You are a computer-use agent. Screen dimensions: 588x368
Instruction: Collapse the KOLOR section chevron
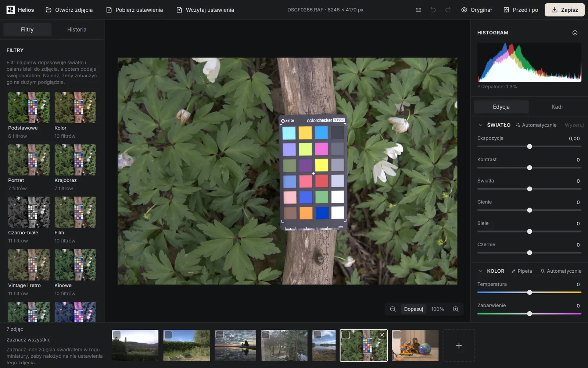480,271
